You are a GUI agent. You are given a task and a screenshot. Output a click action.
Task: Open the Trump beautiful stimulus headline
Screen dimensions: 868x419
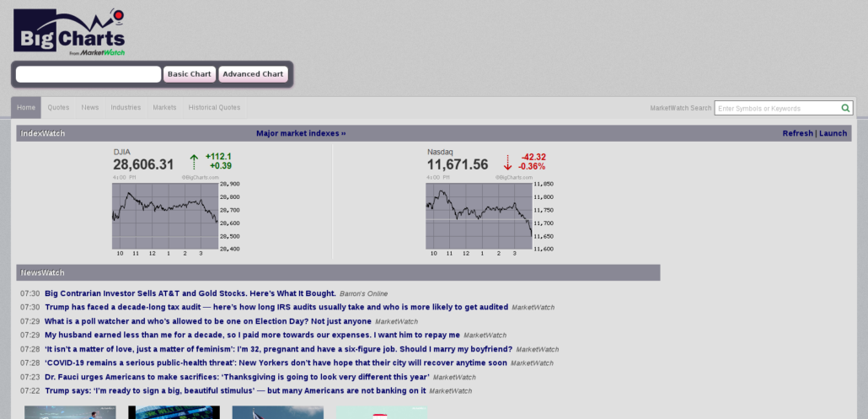tap(235, 391)
